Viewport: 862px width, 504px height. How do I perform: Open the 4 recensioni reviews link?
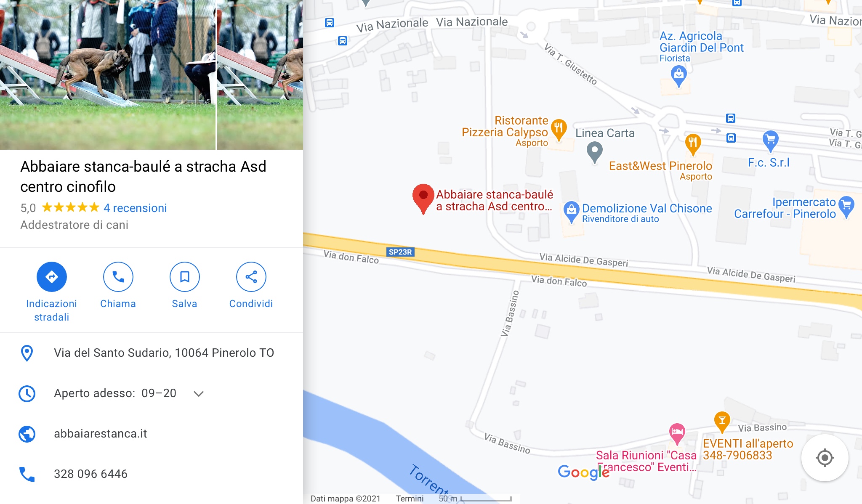click(x=135, y=208)
